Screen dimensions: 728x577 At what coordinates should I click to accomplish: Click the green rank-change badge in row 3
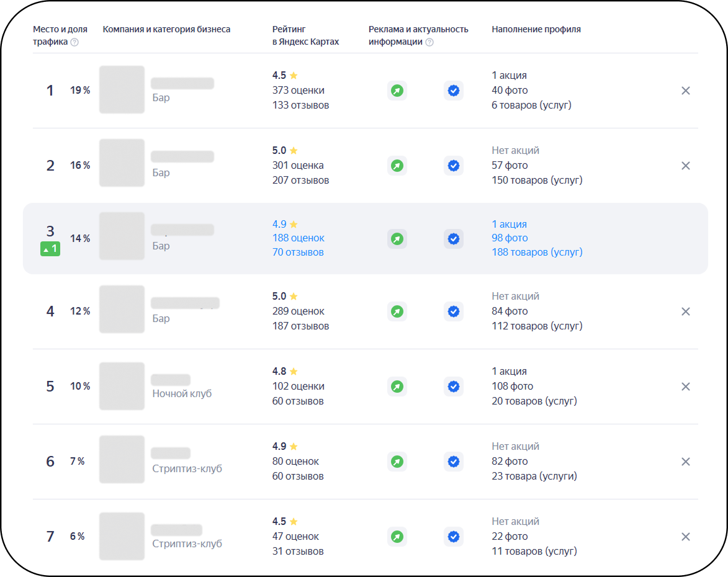[x=50, y=249]
